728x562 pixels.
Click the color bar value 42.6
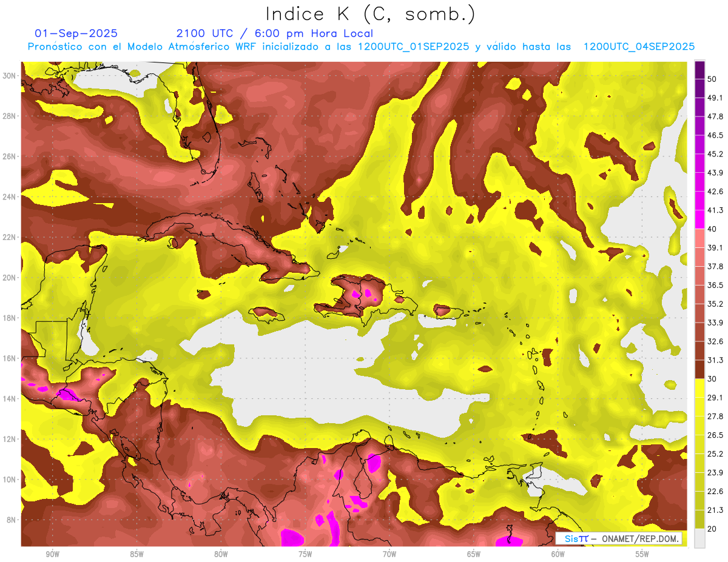click(715, 192)
